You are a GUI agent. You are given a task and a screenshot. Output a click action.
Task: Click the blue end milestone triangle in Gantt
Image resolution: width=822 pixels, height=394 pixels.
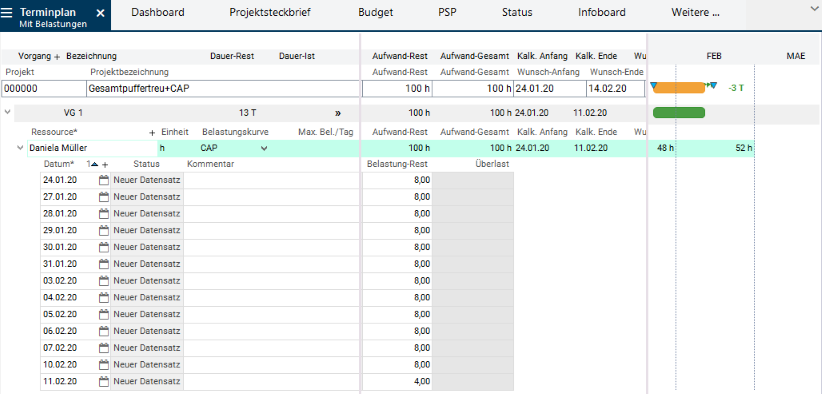[713, 85]
